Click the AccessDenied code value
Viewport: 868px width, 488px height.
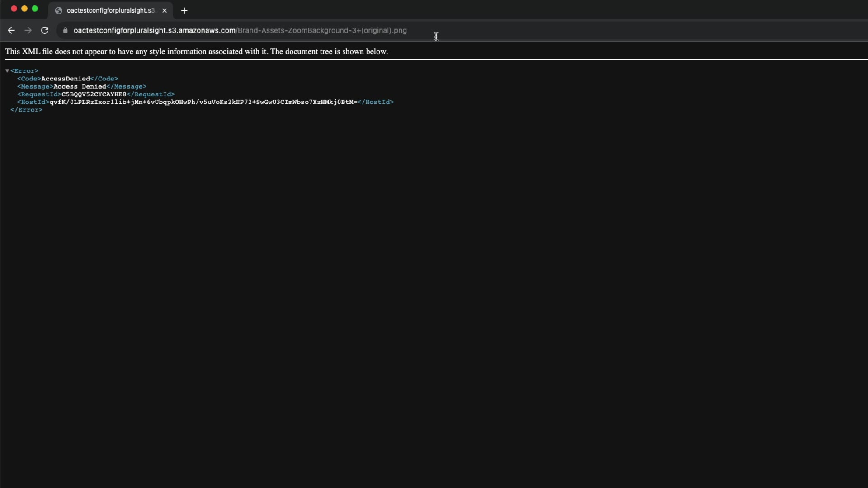click(66, 79)
